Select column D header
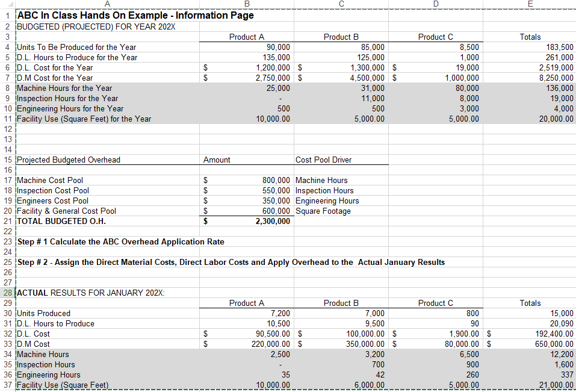The width and height of the screenshot is (576, 392). coord(436,4)
